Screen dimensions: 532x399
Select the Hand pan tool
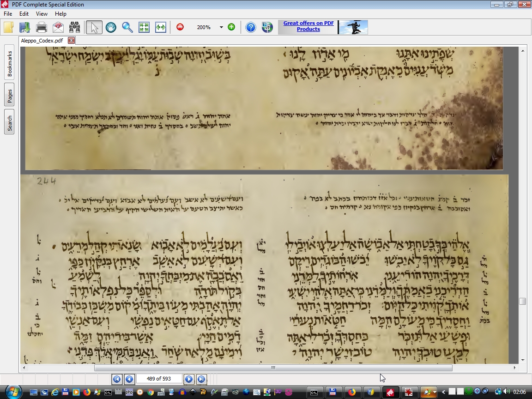pyautogui.click(x=111, y=27)
